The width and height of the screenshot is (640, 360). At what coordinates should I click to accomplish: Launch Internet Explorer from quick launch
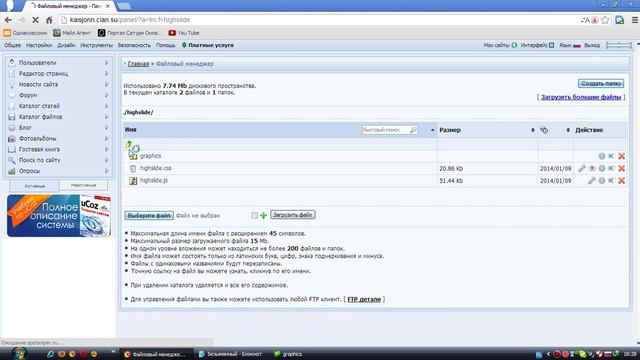point(51,354)
